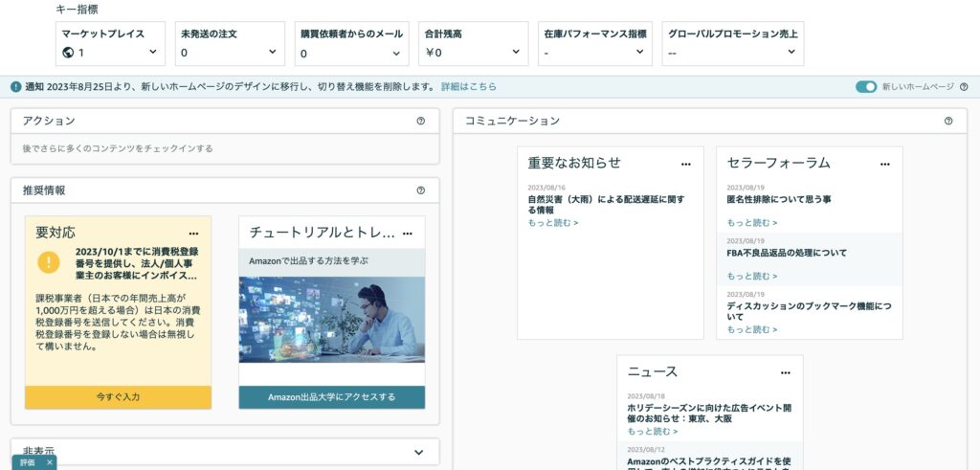Open Amazonのベストプラクティスガイド news headline
This screenshot has width=980, height=470.
[709, 463]
